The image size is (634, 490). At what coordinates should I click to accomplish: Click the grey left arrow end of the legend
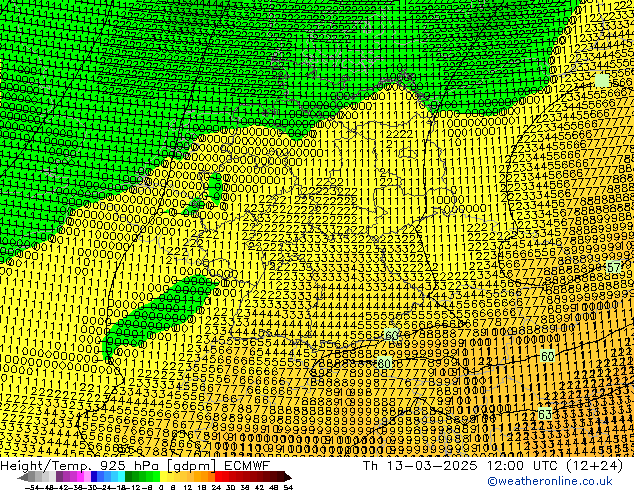[x=22, y=477]
